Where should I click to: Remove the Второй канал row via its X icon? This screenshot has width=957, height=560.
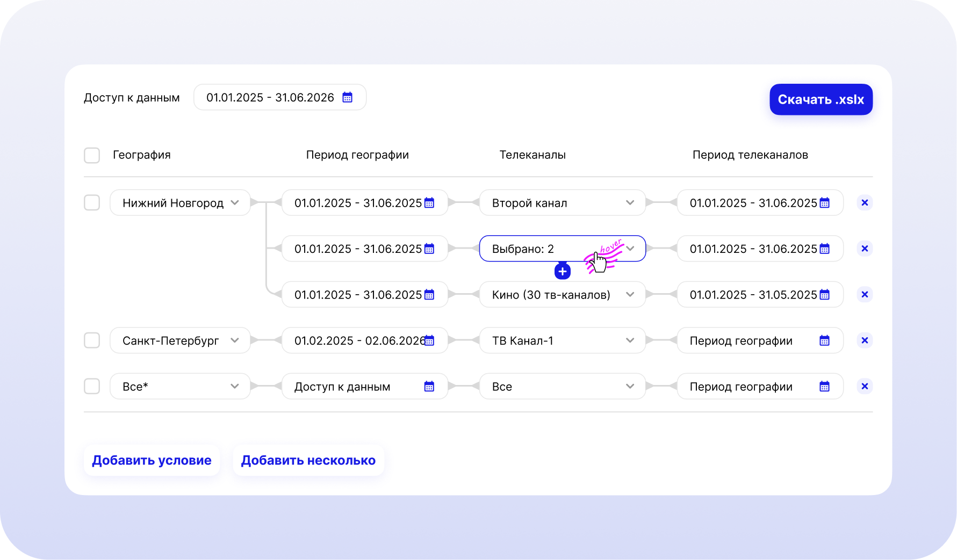(865, 202)
